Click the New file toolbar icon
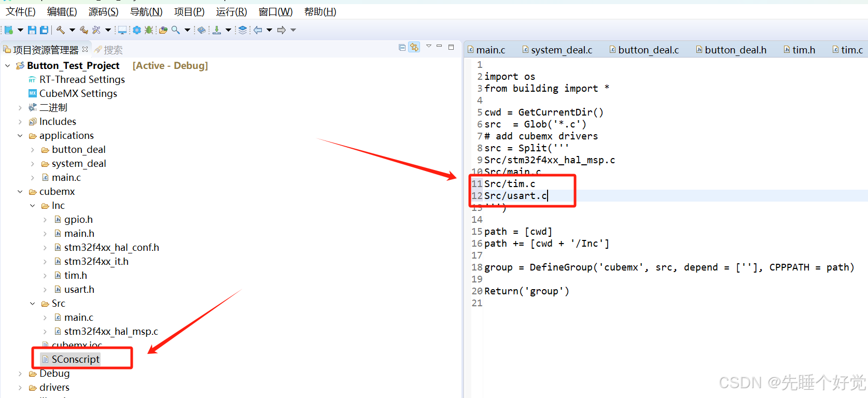Image resolution: width=868 pixels, height=398 pixels. [8, 30]
